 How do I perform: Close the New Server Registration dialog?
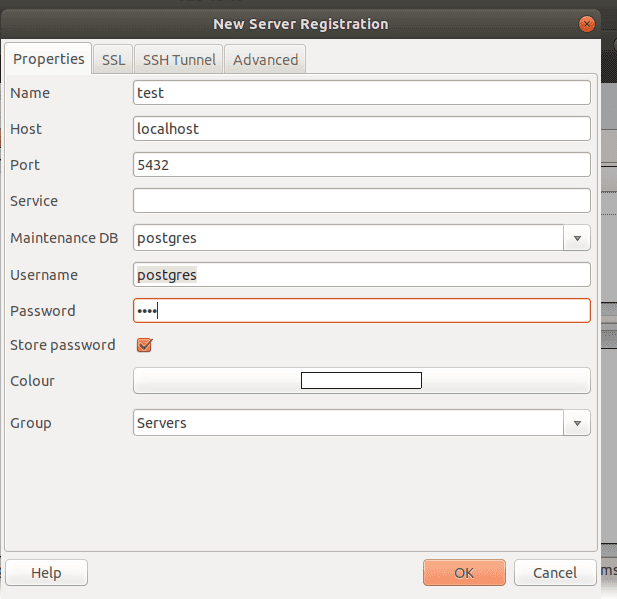[589, 23]
